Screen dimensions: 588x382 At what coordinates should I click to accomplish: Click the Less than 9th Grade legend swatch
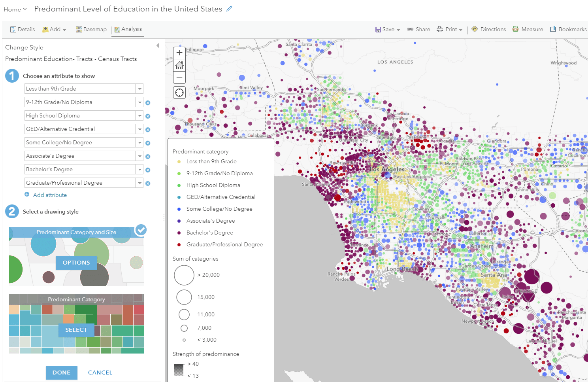click(x=179, y=161)
